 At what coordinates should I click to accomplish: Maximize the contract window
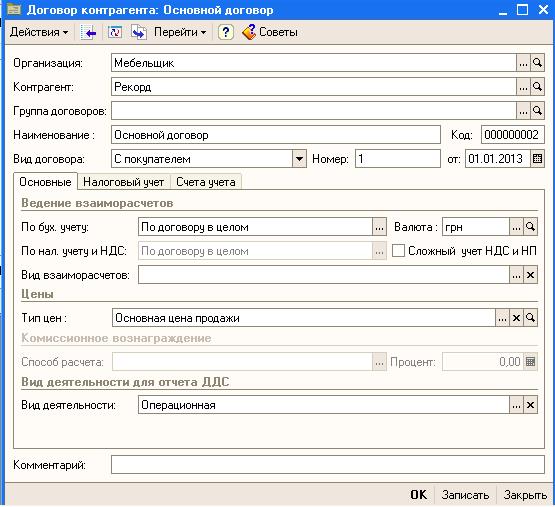(522, 10)
